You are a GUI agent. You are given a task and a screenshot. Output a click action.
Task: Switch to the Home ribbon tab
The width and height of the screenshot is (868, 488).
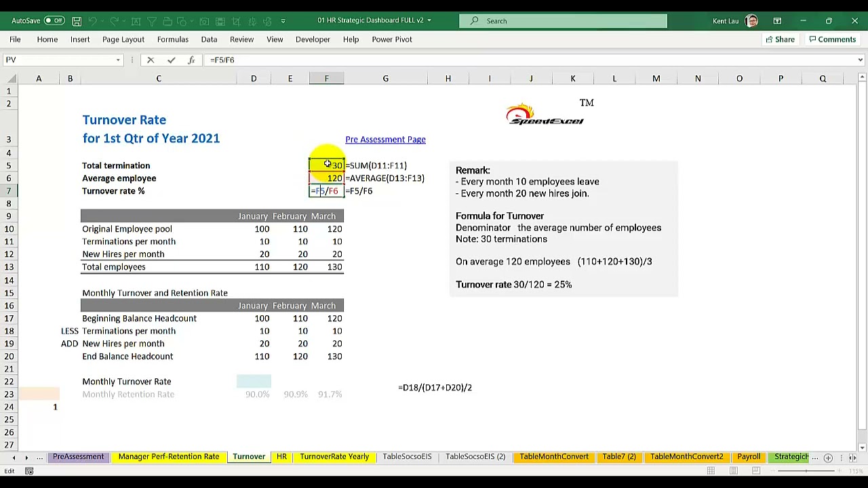tap(47, 39)
